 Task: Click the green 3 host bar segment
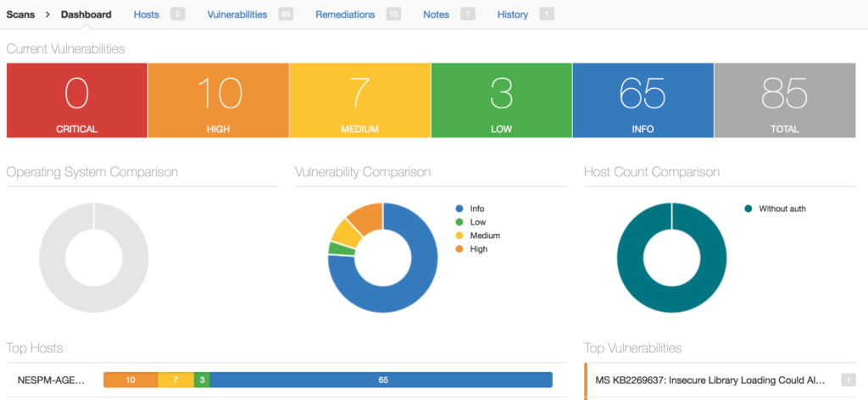(x=202, y=380)
